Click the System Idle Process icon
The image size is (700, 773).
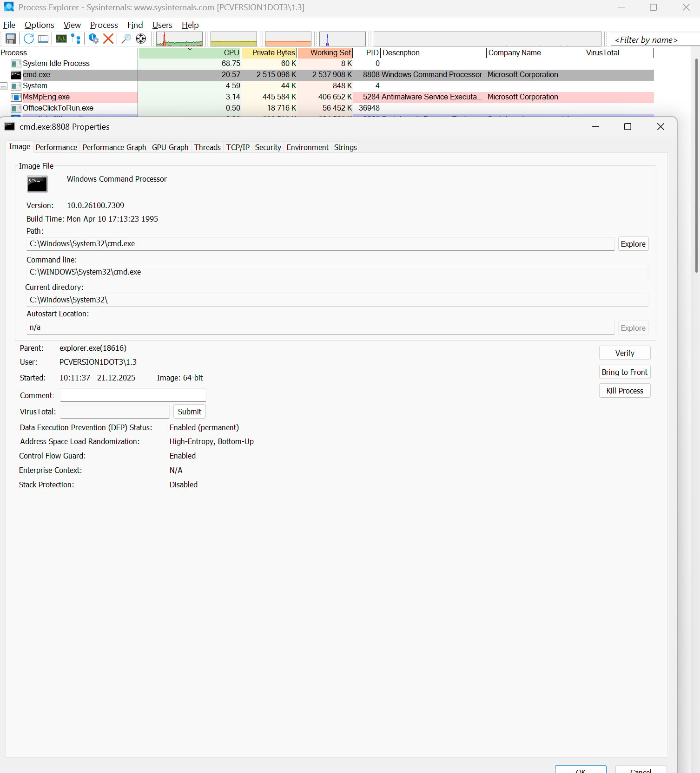point(16,64)
